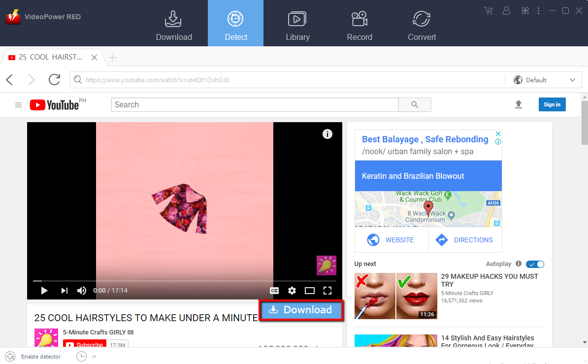This screenshot has height=364, width=588.
Task: Open the YouTube hamburger menu
Action: tap(18, 104)
